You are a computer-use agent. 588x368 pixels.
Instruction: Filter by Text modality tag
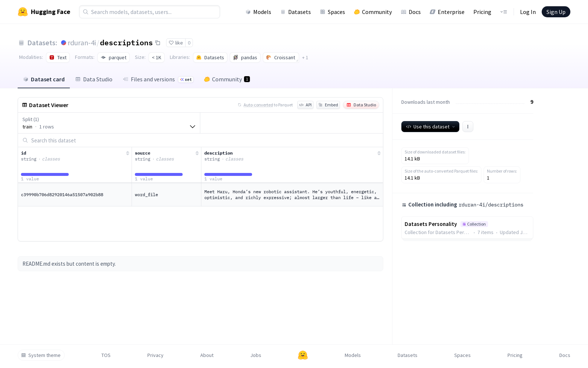(58, 57)
